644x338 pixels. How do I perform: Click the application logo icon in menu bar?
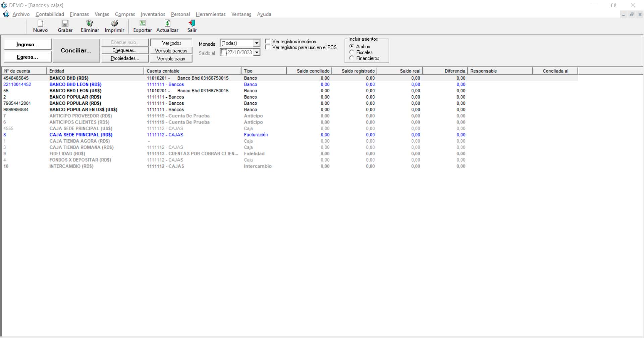(x=6, y=14)
